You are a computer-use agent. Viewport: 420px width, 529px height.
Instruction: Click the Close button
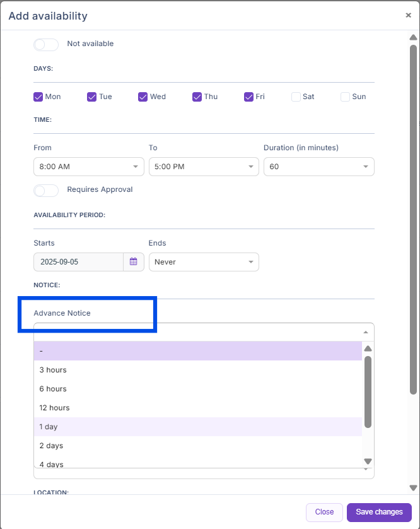[x=324, y=512]
